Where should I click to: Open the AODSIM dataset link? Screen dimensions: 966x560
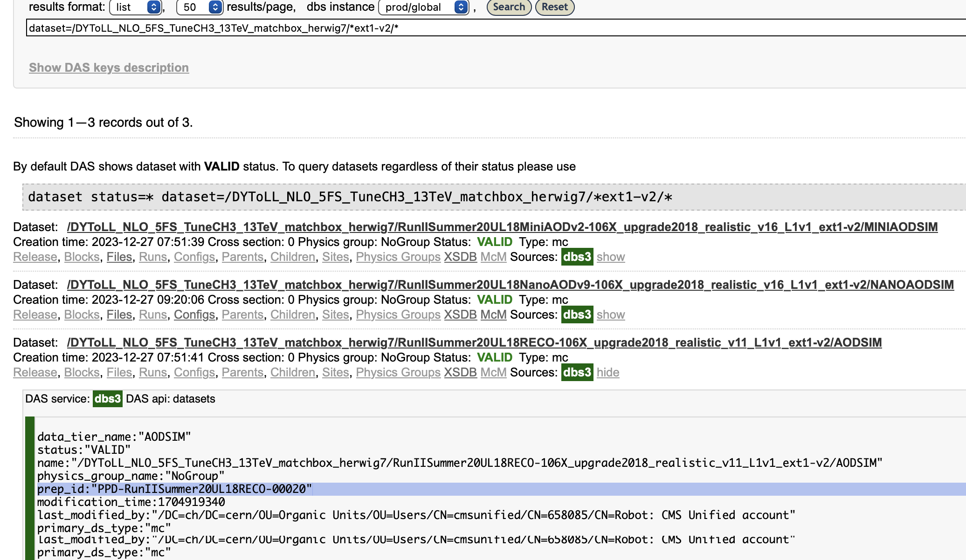click(x=474, y=342)
